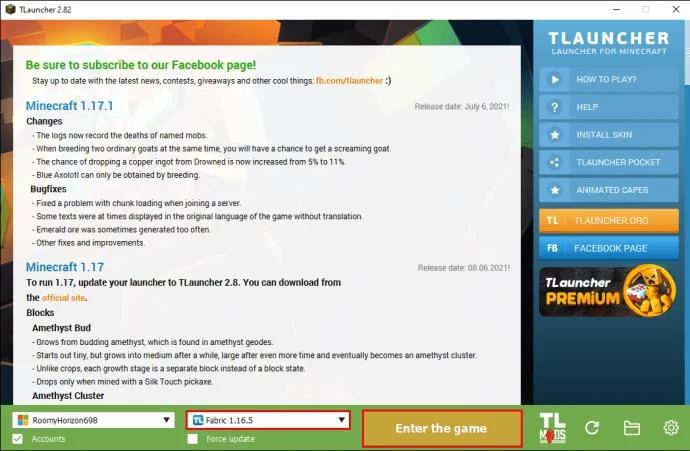Click the TL icon on TLauncher.org button

(x=552, y=220)
